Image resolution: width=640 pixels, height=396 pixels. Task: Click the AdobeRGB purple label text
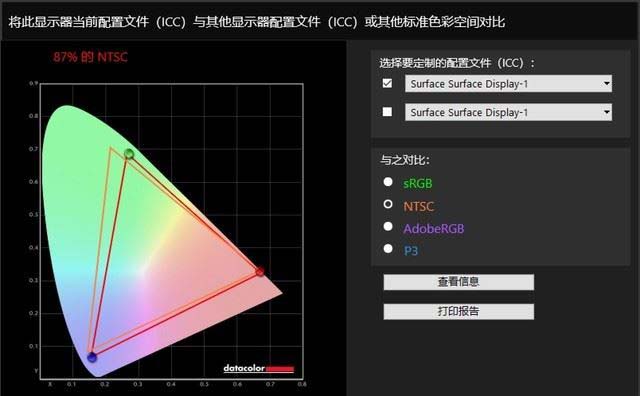pos(433,228)
